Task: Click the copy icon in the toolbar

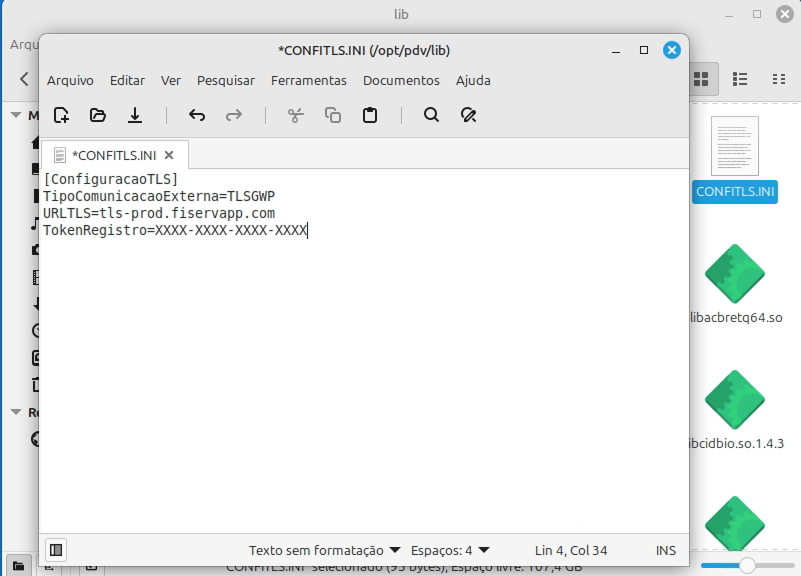Action: coord(333,115)
